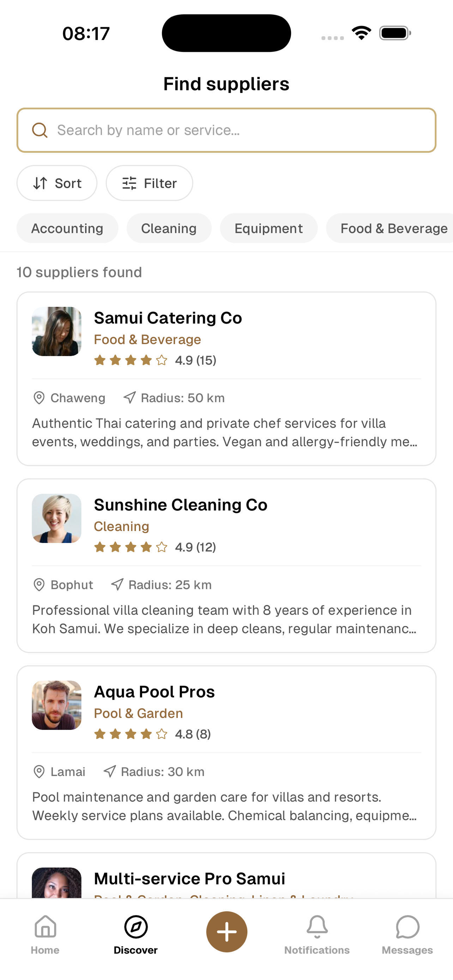This screenshot has width=453, height=980.
Task: Focus the search by name field
Action: [236, 130]
